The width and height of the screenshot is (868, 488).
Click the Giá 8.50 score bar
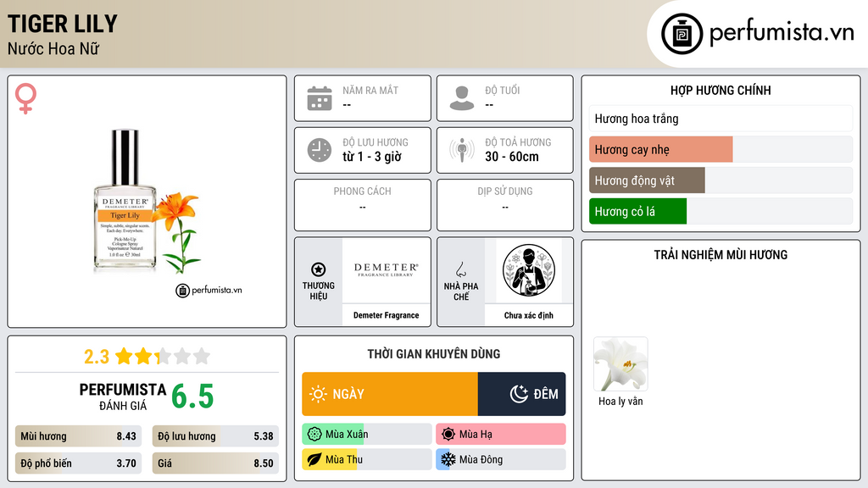tap(215, 463)
